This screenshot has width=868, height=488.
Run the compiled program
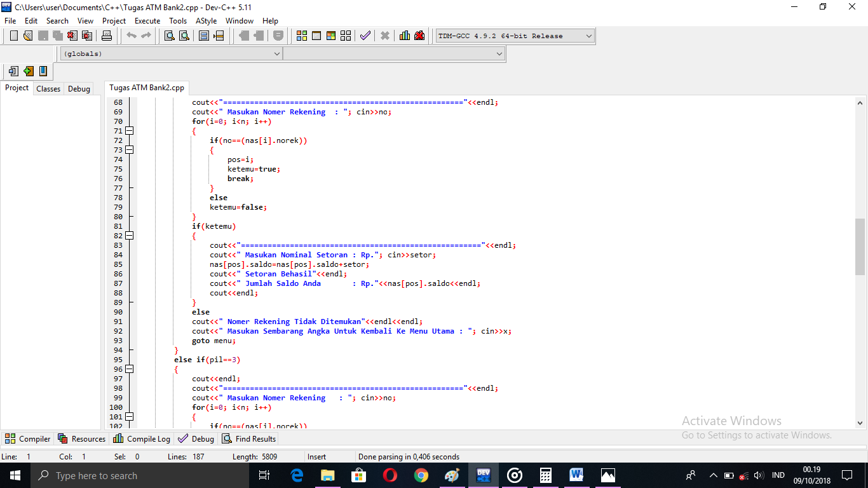316,36
